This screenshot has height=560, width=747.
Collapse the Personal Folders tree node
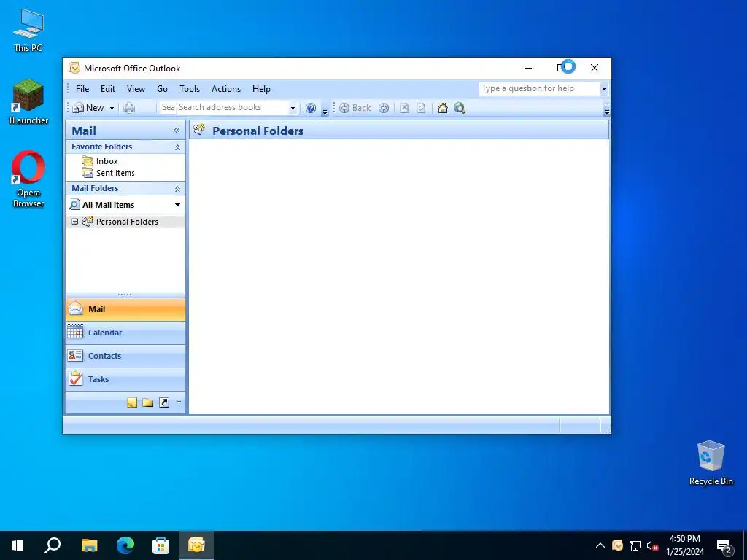click(75, 222)
